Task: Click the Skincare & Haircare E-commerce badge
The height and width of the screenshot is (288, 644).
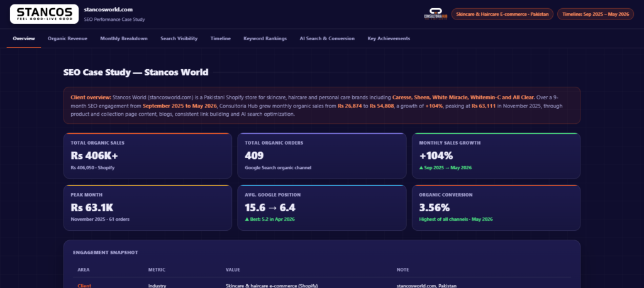Action: click(502, 14)
